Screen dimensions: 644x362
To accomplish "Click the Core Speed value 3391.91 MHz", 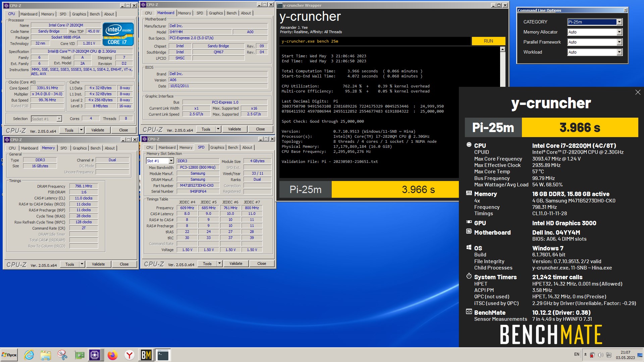I will click(x=47, y=88).
